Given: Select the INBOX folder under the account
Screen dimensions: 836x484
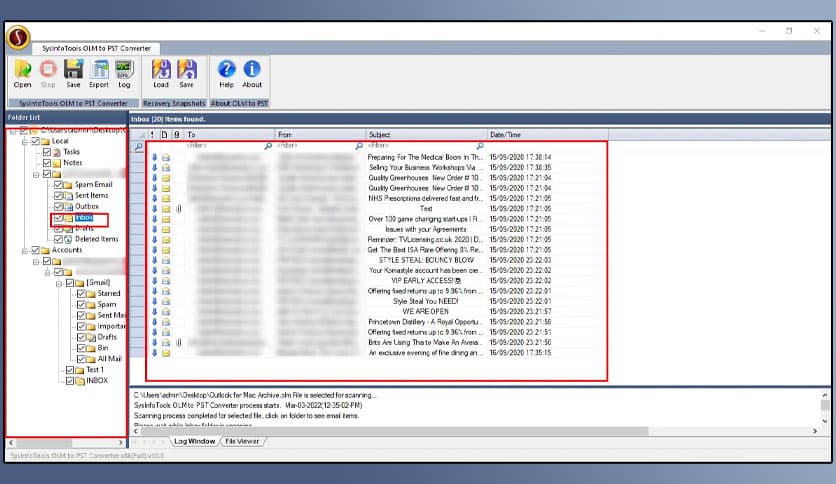Looking at the screenshot, I should [97, 381].
